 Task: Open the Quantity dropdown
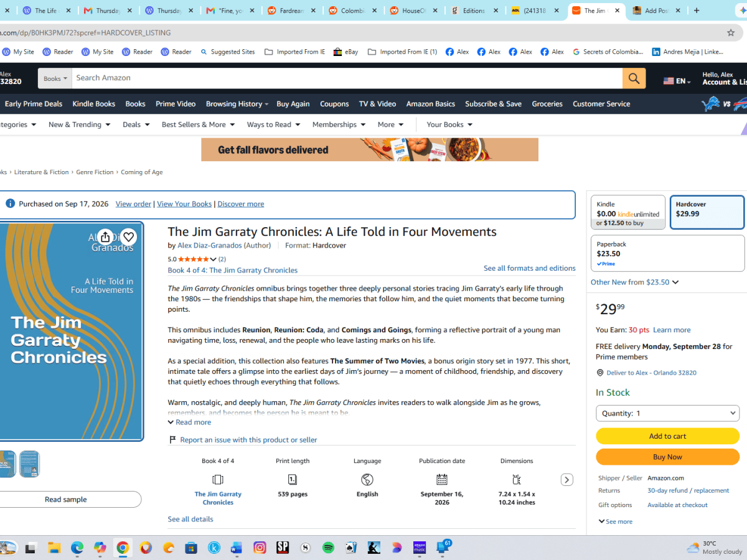coord(667,413)
